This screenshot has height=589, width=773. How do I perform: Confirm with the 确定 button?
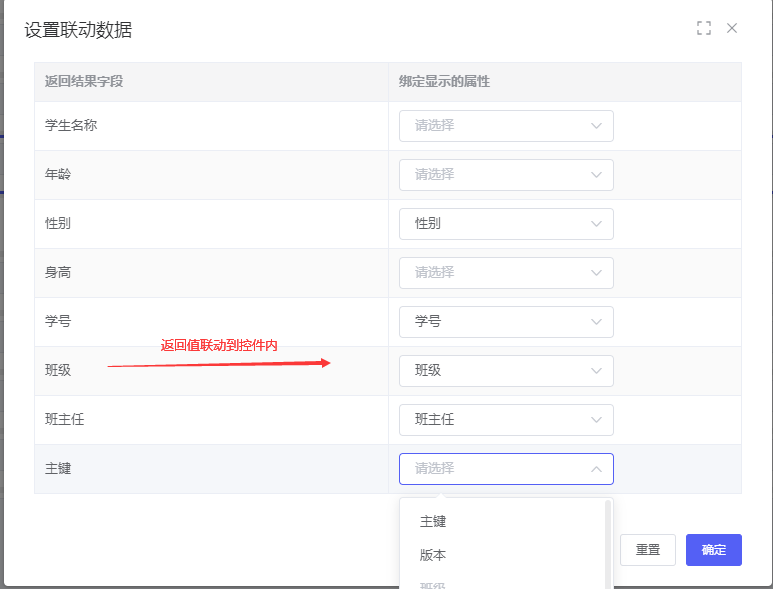click(x=714, y=550)
